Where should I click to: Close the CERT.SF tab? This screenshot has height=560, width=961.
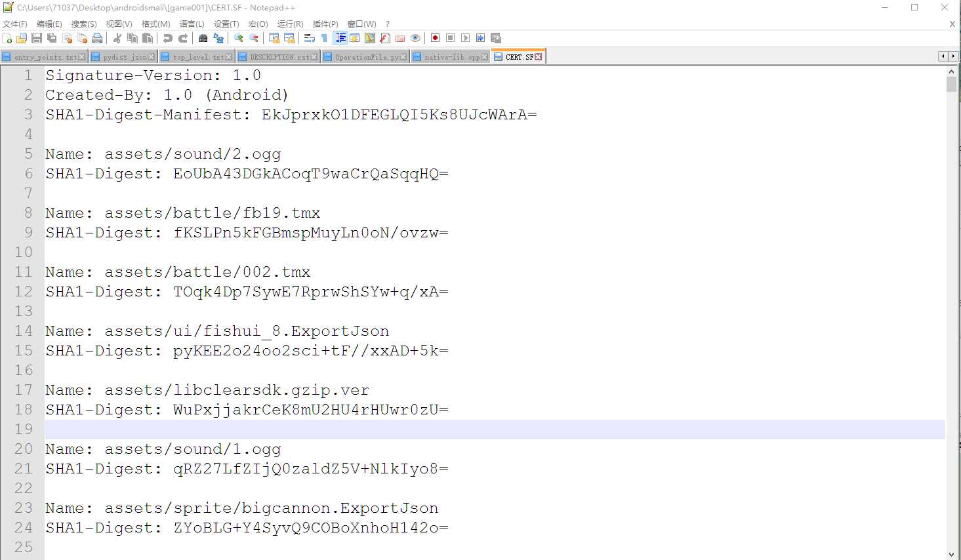click(539, 57)
